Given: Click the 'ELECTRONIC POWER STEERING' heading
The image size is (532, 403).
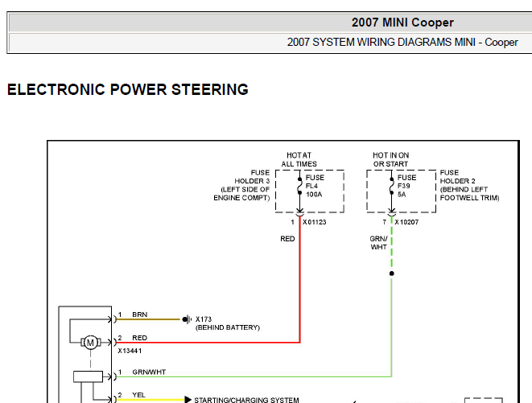Looking at the screenshot, I should pyautogui.click(x=128, y=89).
